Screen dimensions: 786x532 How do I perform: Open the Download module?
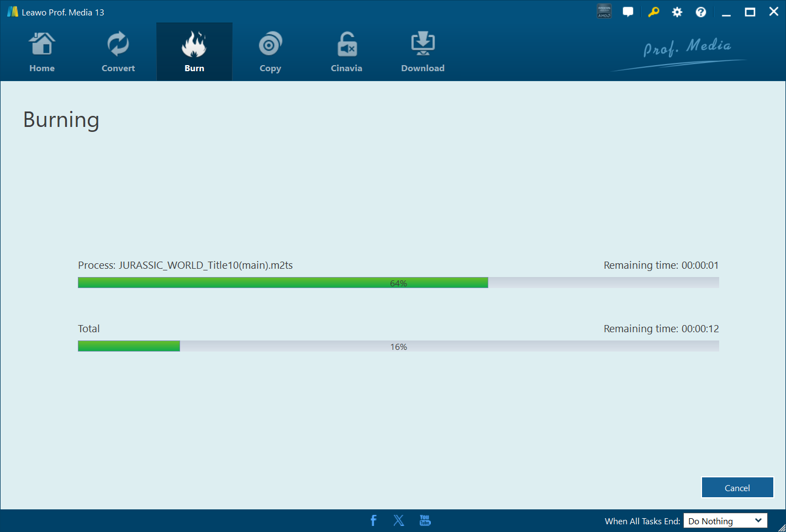(423, 52)
